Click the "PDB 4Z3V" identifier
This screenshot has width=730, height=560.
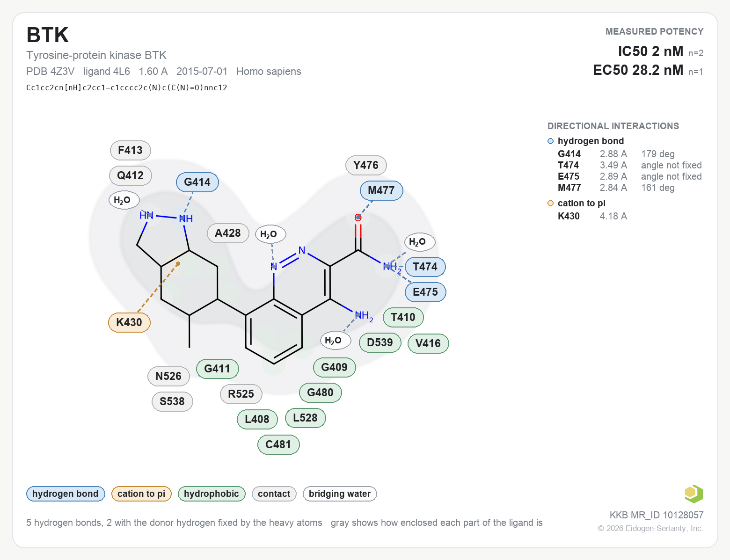pos(51,72)
